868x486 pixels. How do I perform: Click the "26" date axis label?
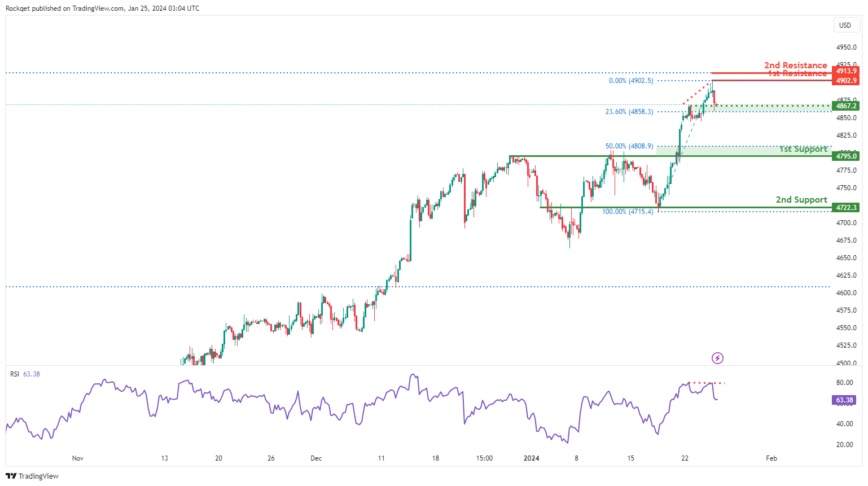tap(271, 458)
